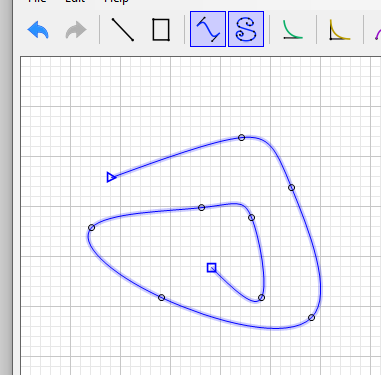381x375 pixels.
Task: Select the control point on lower-left outer curve
Action: tap(161, 297)
